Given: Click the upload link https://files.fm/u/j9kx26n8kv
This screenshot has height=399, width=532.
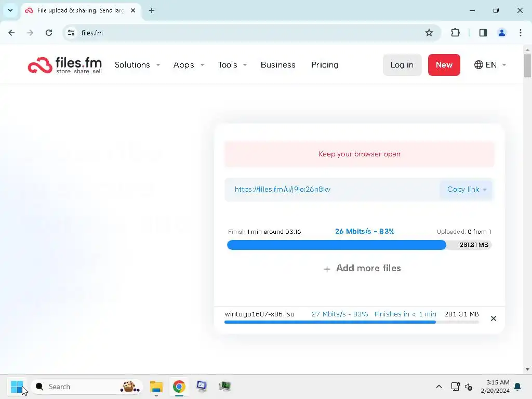Looking at the screenshot, I should pyautogui.click(x=282, y=189).
